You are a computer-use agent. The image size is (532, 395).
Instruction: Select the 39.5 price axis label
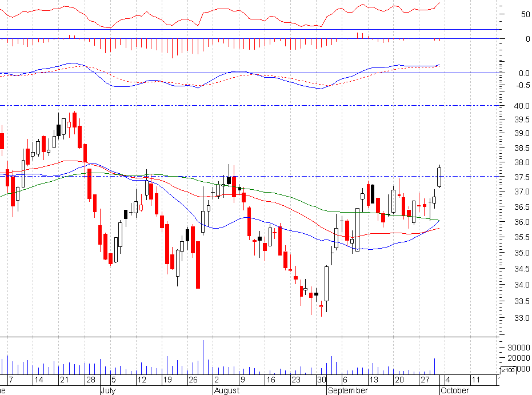[522, 119]
